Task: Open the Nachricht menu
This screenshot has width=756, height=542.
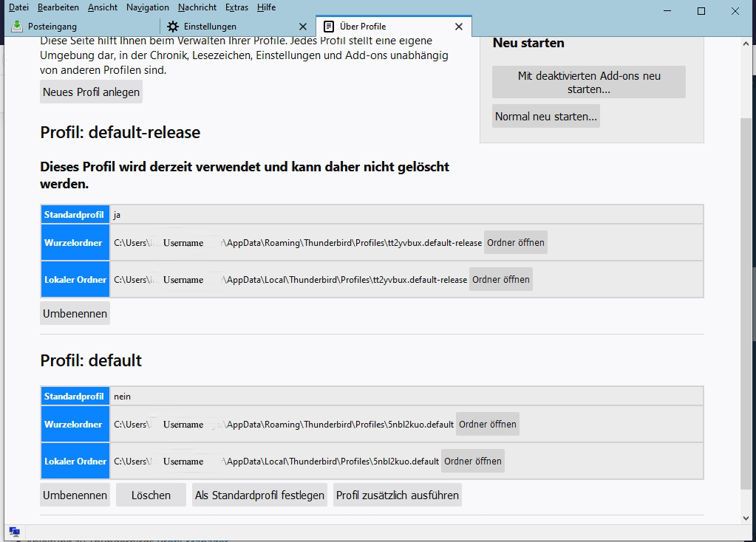Action: pos(197,7)
